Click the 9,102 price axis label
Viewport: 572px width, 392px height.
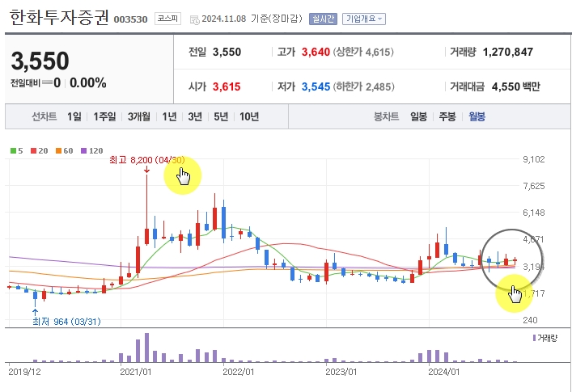coord(534,159)
